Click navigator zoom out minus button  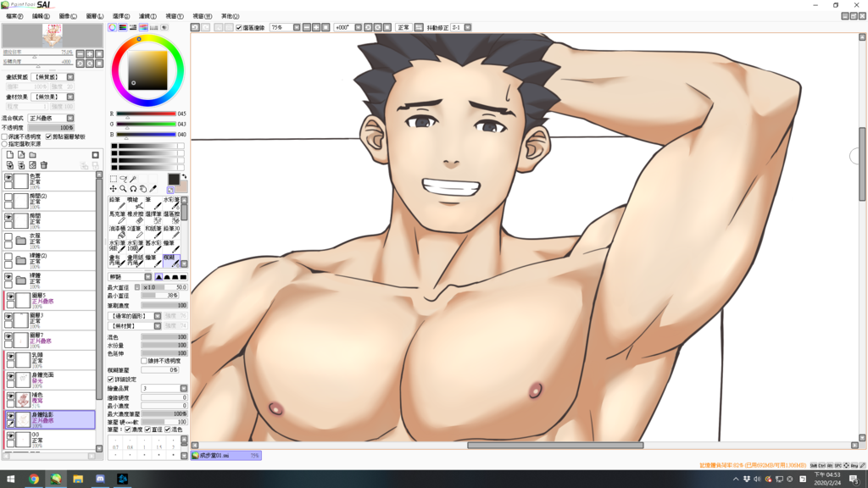click(x=81, y=53)
